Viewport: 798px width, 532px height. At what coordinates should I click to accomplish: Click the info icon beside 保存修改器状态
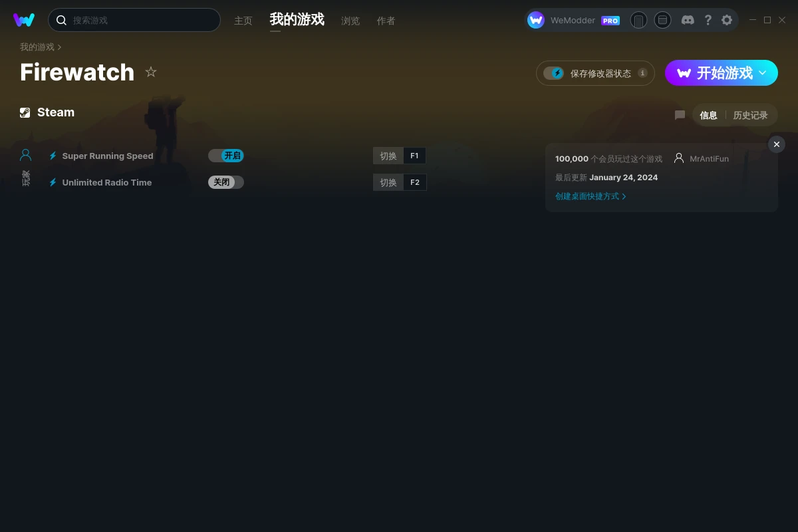click(x=642, y=73)
